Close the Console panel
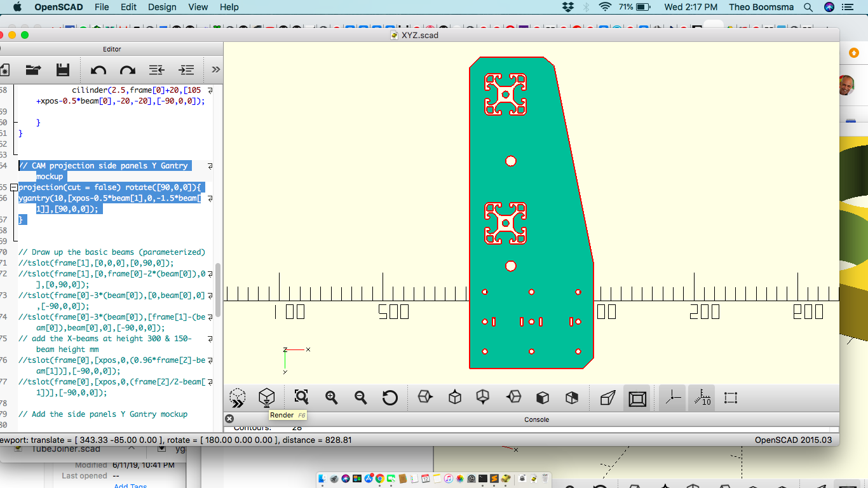This screenshot has height=488, width=868. 229,419
